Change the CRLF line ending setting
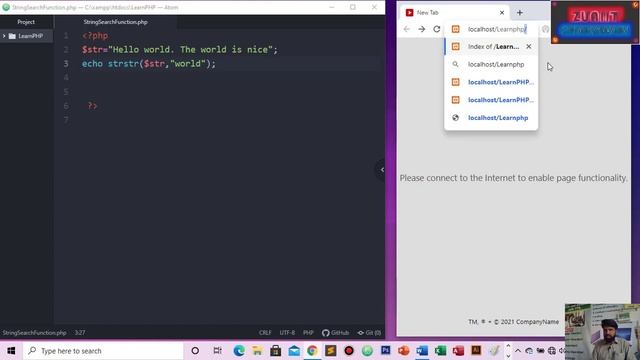The height and width of the screenshot is (360, 640). click(x=265, y=333)
